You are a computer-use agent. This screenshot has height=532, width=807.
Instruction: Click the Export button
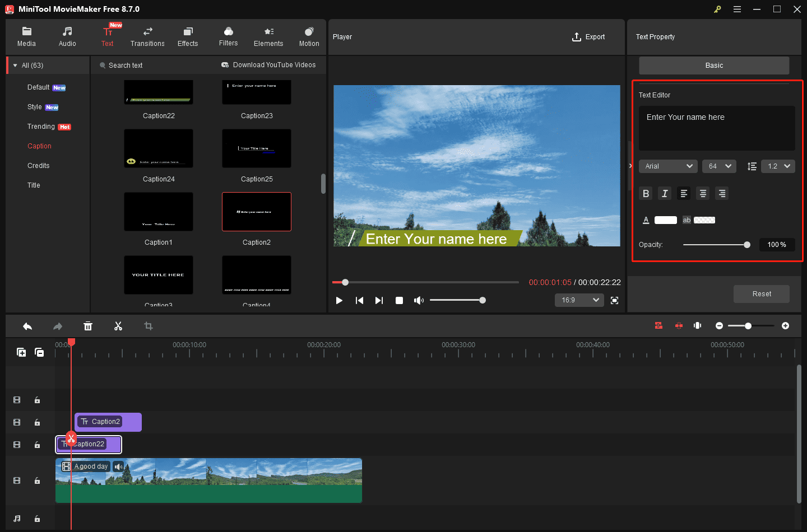coord(588,37)
